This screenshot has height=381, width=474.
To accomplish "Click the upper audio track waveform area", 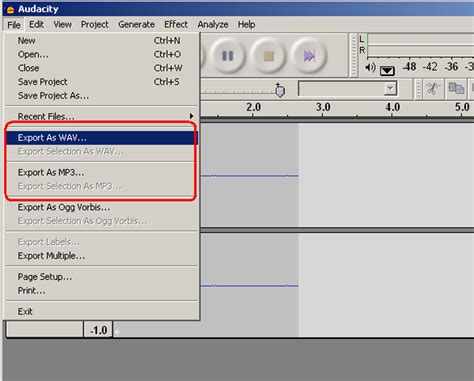I will click(337, 175).
